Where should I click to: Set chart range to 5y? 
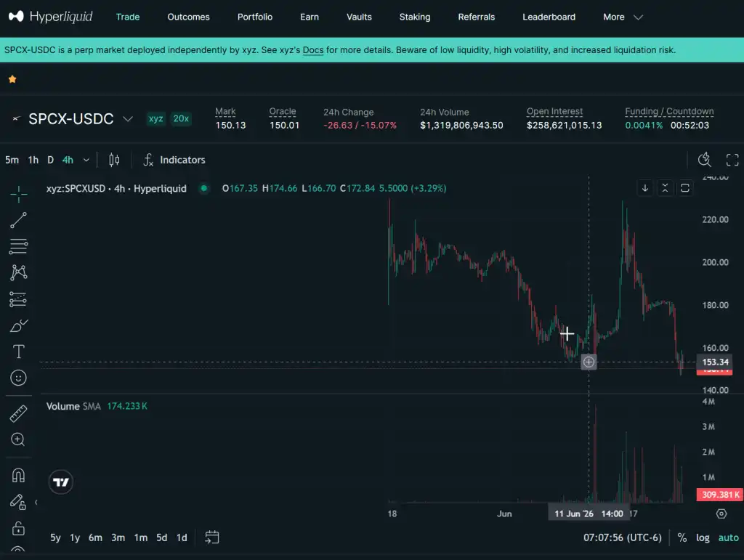click(x=55, y=537)
